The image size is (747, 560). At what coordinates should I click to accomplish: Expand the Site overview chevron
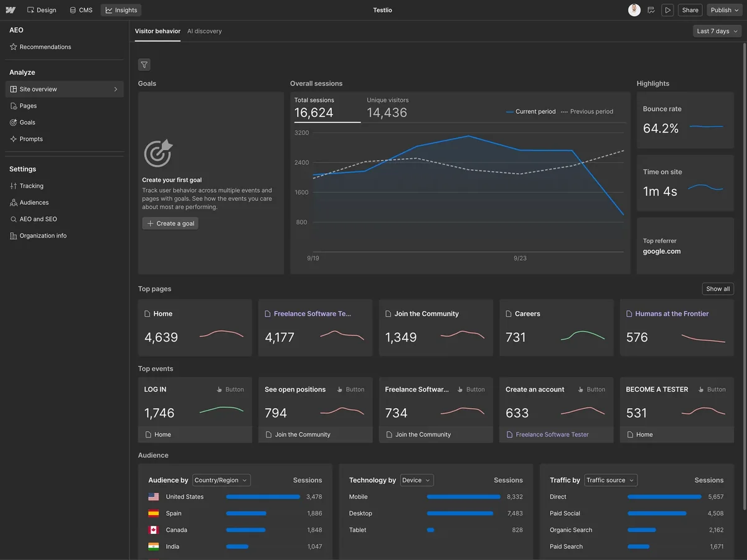pyautogui.click(x=116, y=89)
